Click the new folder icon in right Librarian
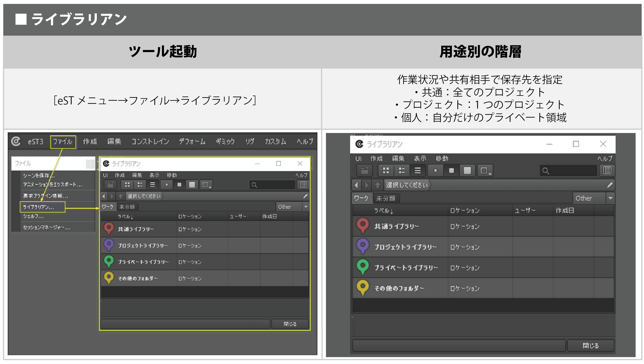Image resolution: width=644 pixels, height=364 pixels. pyautogui.click(x=365, y=171)
